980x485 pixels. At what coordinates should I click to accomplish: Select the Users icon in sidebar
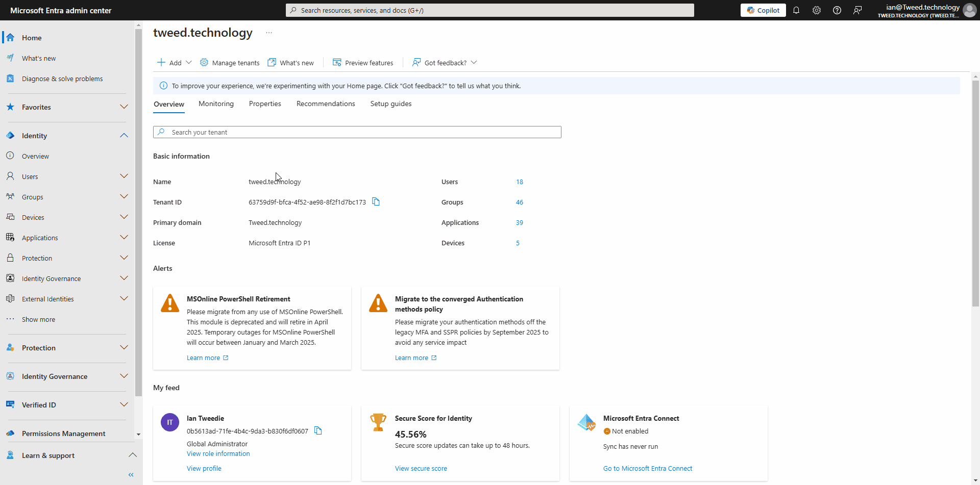pyautogui.click(x=10, y=176)
